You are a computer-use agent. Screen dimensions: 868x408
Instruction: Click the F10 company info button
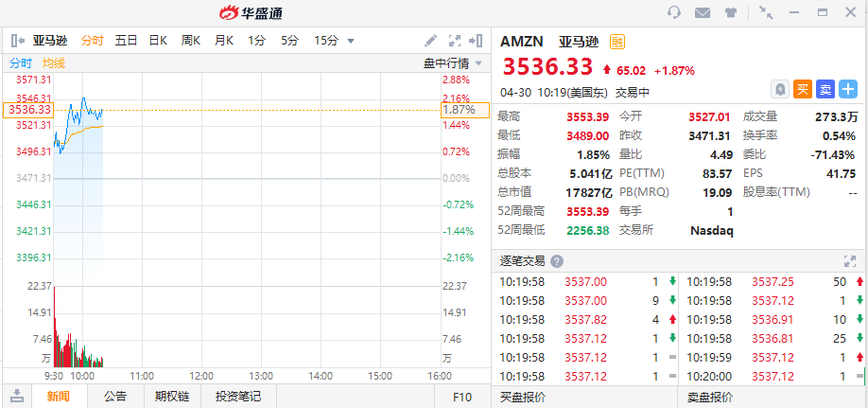click(462, 397)
